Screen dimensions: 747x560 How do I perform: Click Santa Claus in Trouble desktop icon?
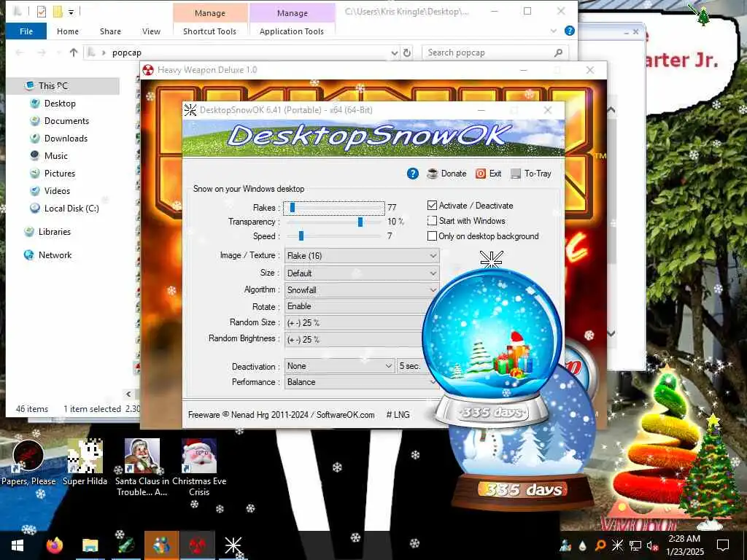pyautogui.click(x=142, y=467)
